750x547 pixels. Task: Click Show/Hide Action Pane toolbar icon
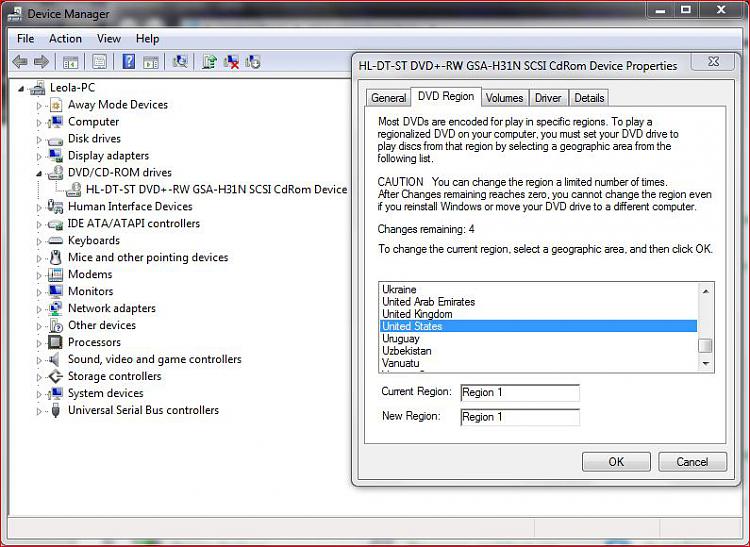[x=151, y=62]
